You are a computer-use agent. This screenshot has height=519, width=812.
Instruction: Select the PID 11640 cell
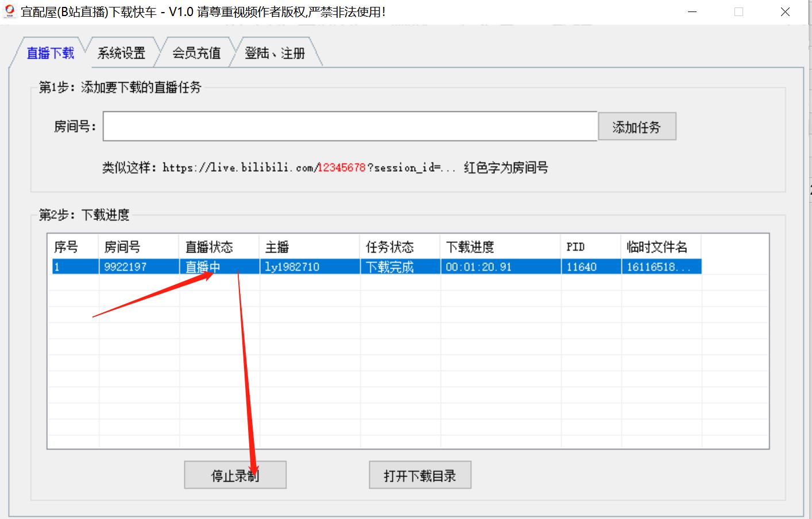tap(590, 266)
